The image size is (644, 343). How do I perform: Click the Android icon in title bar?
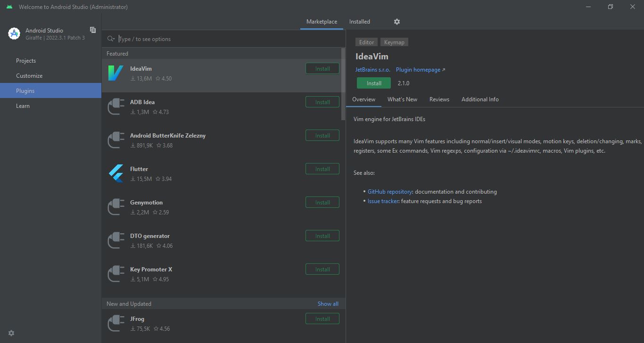click(9, 7)
